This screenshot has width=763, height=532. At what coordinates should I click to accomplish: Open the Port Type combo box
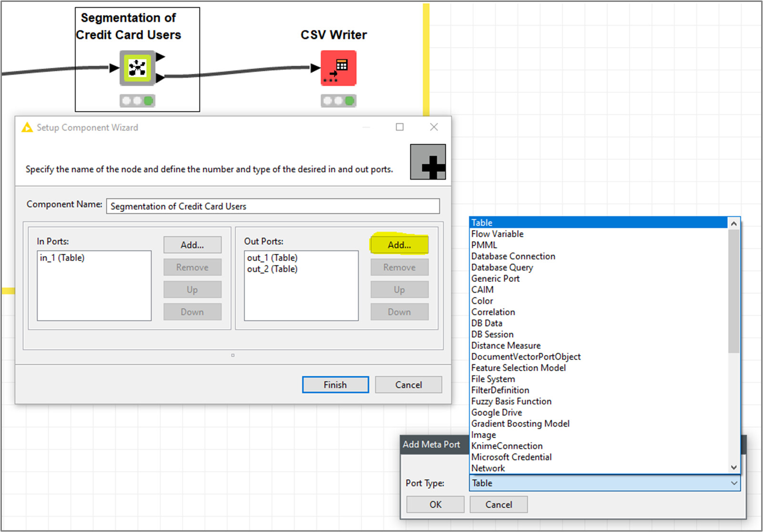click(x=605, y=483)
